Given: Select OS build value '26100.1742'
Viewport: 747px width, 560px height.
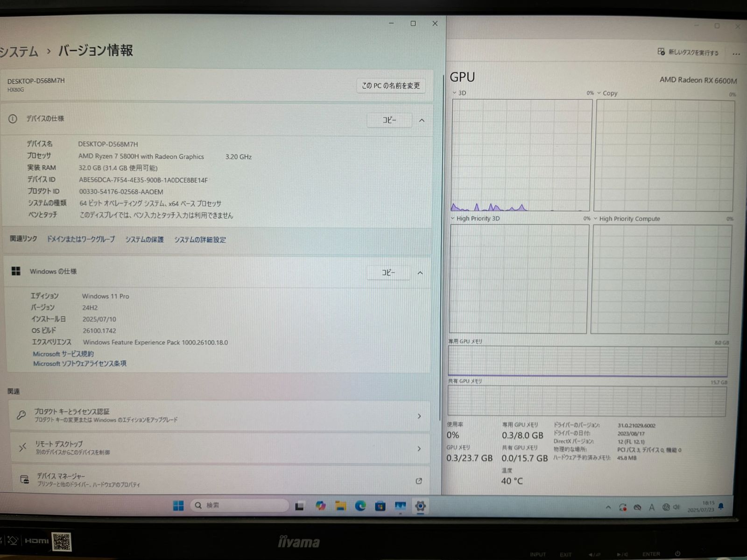Looking at the screenshot, I should pos(99,331).
